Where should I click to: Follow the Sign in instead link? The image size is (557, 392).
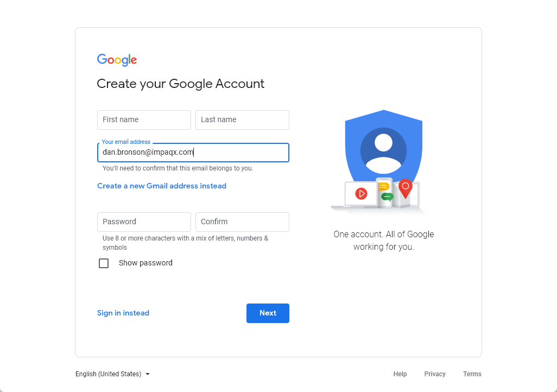click(x=123, y=313)
